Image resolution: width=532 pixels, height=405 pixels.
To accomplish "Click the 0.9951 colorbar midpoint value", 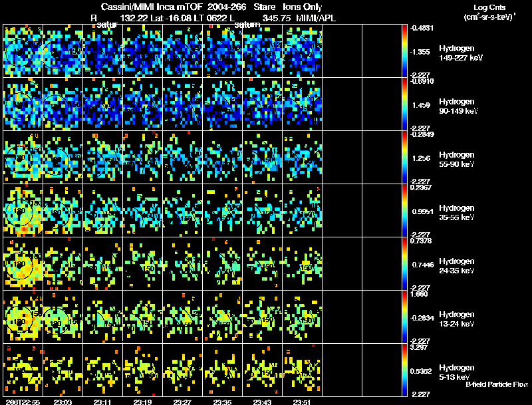I will pos(423,211).
